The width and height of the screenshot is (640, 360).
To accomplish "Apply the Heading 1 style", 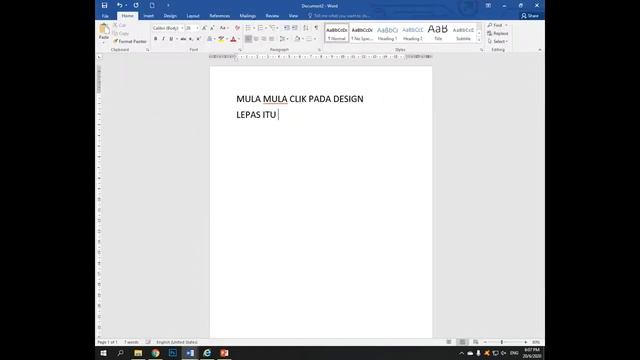I will click(x=387, y=33).
